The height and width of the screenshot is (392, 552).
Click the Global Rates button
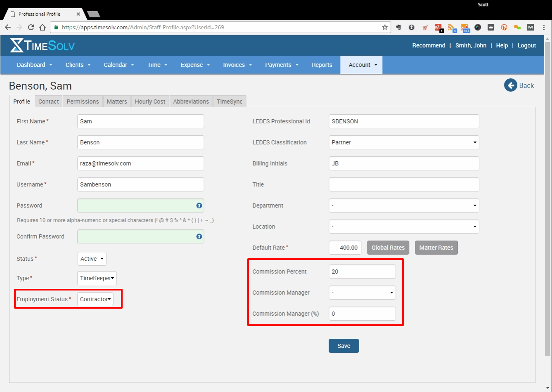click(x=388, y=248)
